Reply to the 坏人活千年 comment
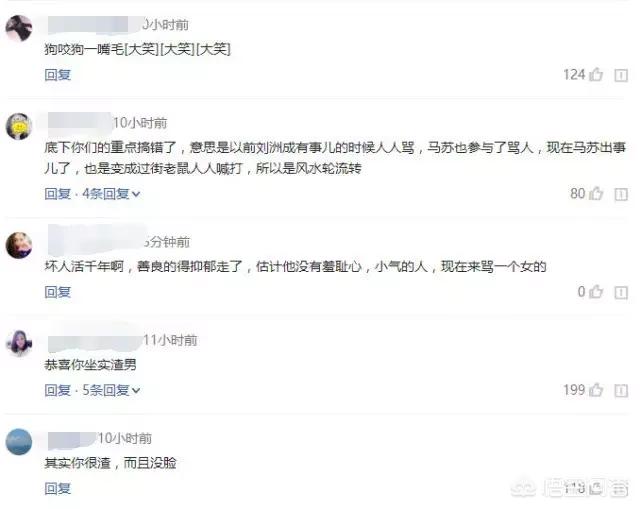The height and width of the screenshot is (509, 640). [58, 292]
